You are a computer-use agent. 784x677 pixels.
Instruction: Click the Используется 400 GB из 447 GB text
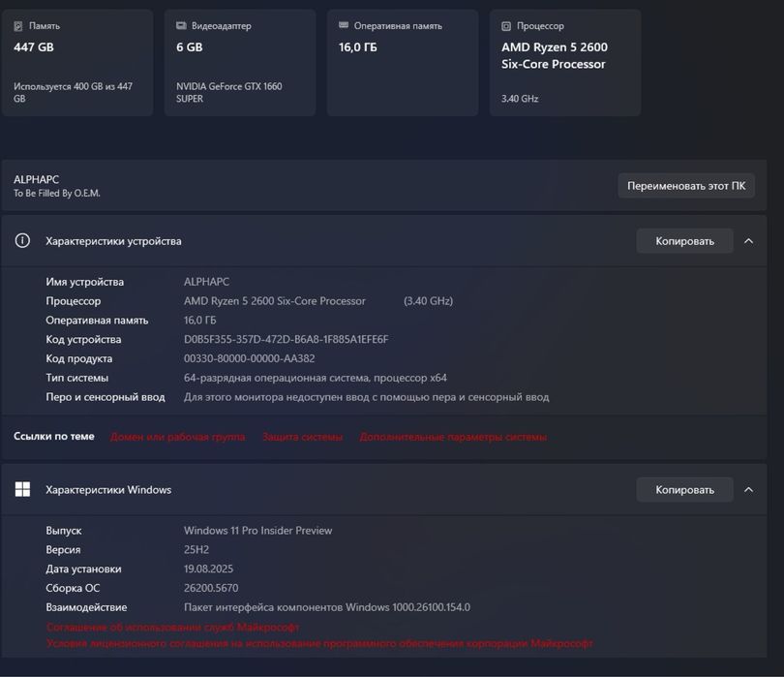pyautogui.click(x=73, y=93)
